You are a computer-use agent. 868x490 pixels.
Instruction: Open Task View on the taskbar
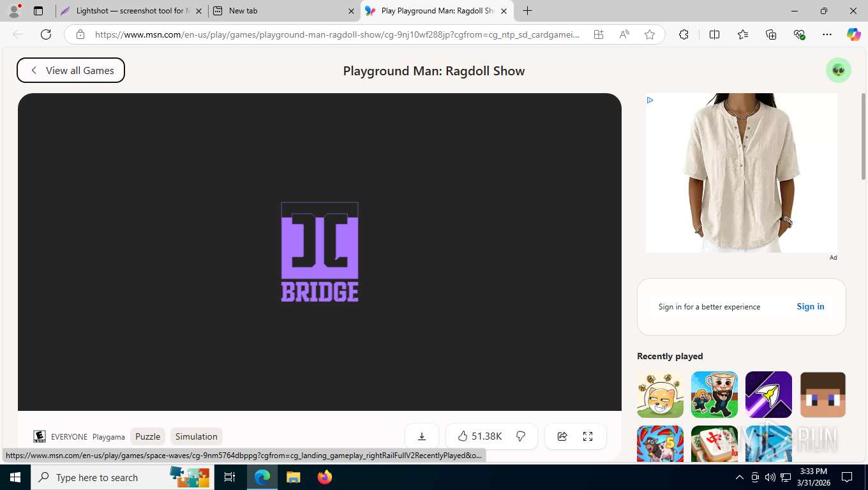tap(230, 477)
